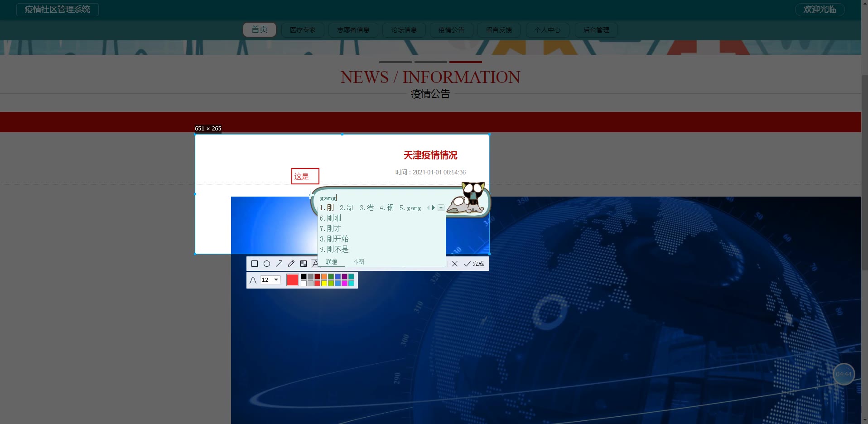Select the ellipse drawing tool

(x=267, y=264)
